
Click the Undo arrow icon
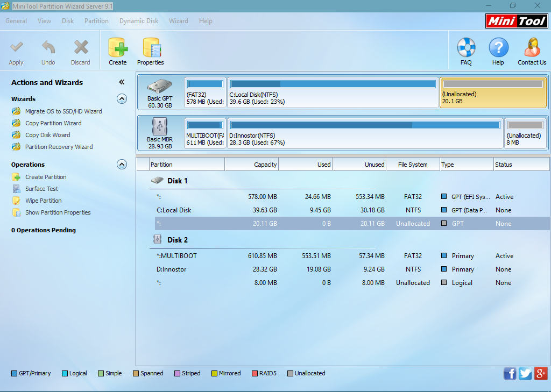click(x=48, y=47)
